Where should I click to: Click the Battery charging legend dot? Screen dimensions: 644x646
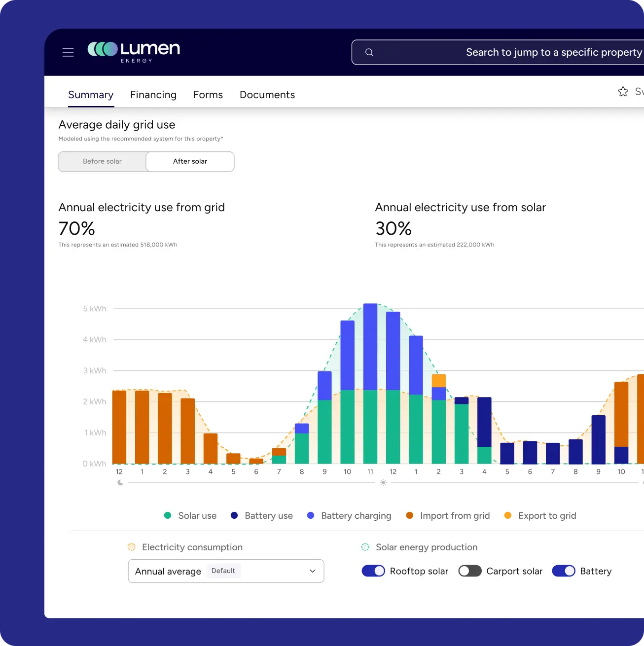click(310, 515)
